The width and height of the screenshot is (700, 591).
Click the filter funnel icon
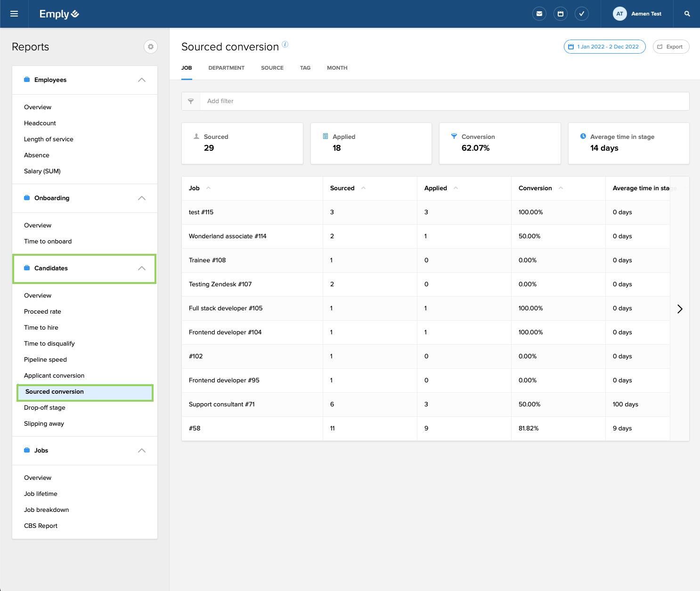pyautogui.click(x=191, y=101)
